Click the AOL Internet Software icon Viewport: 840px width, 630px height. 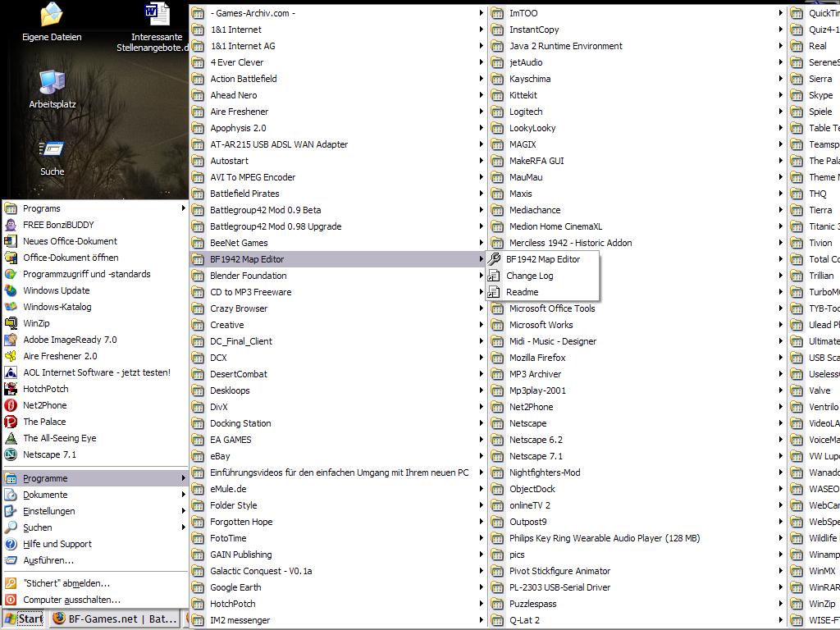[x=11, y=372]
